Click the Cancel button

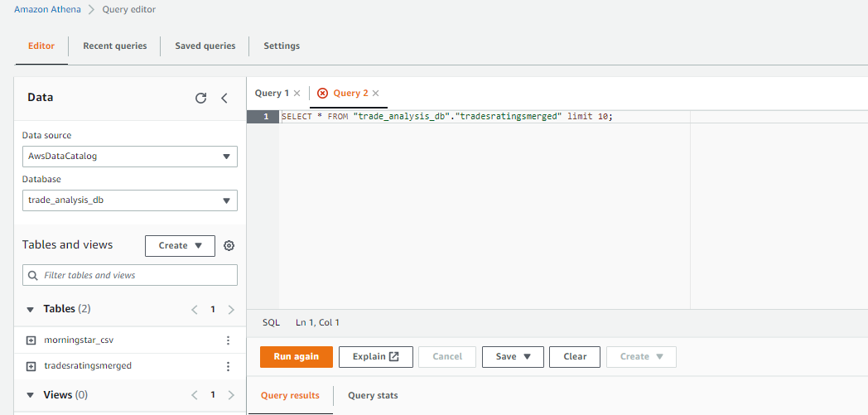[x=447, y=357]
